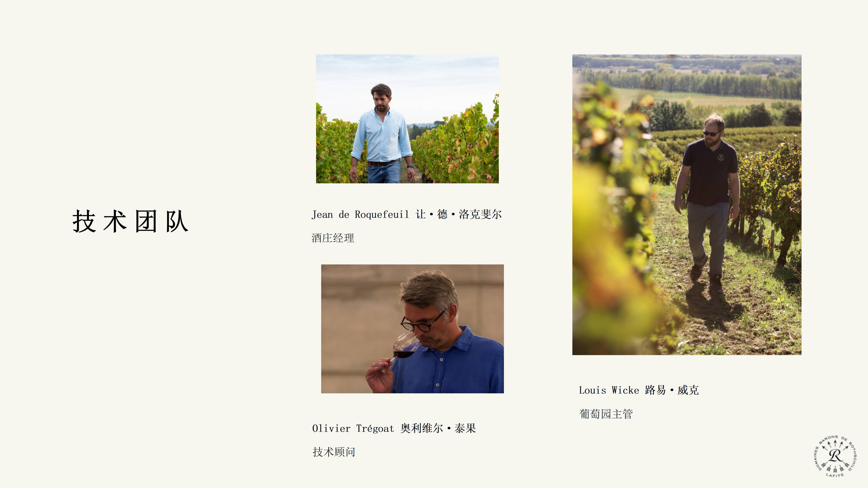Click the 技术团队 slide title

click(x=130, y=221)
